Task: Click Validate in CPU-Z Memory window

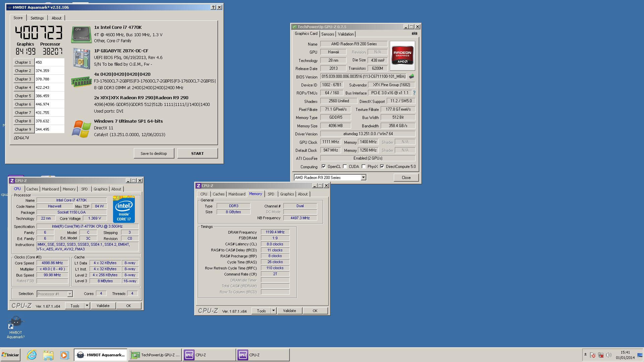Action: click(289, 311)
